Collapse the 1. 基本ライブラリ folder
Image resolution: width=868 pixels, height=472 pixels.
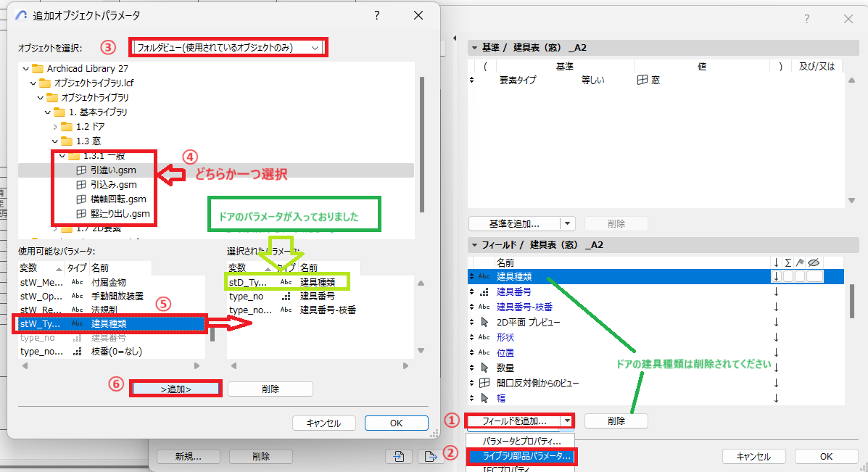pos(48,112)
